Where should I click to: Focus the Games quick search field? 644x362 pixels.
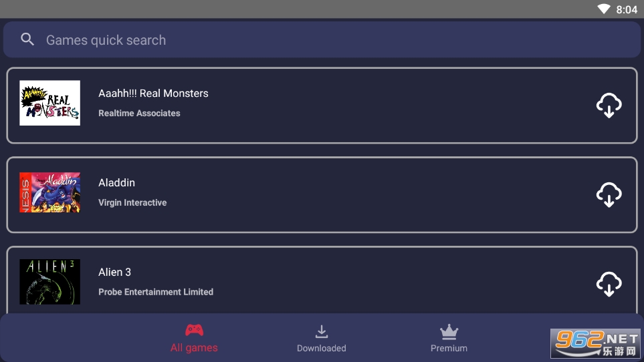pyautogui.click(x=322, y=40)
